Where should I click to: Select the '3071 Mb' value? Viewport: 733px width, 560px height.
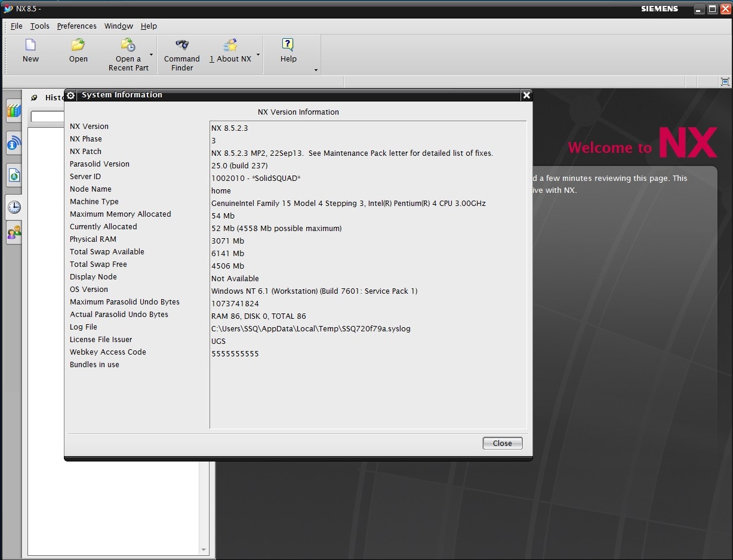[x=227, y=241]
